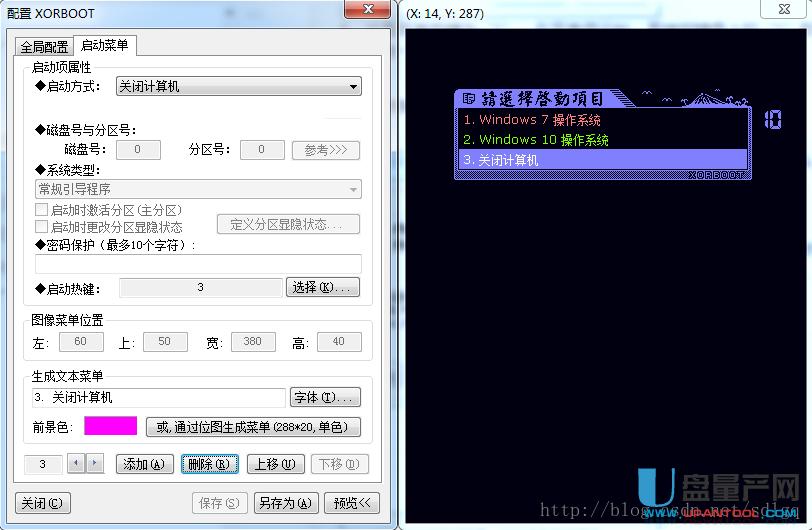Open the 字体(T)... font dialog
Image resolution: width=812 pixels, height=530 pixels.
point(325,397)
